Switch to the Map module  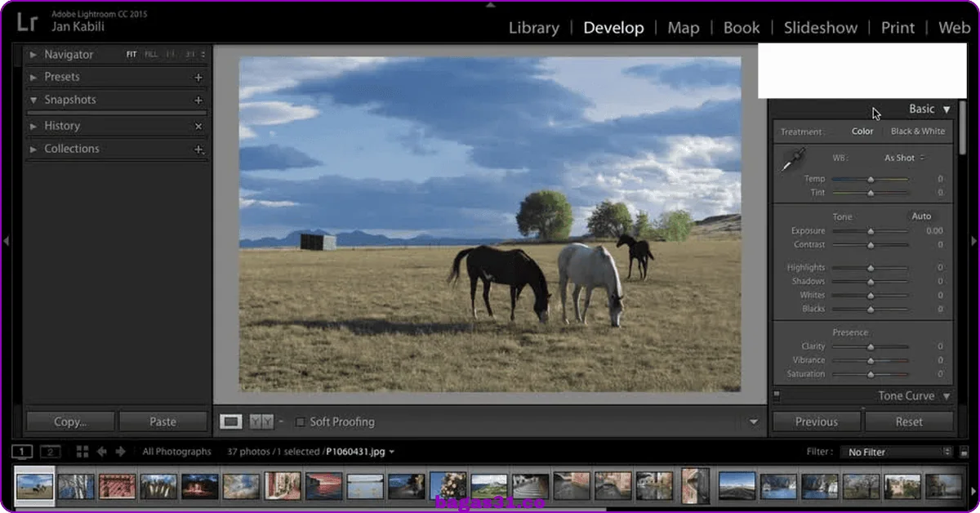684,28
